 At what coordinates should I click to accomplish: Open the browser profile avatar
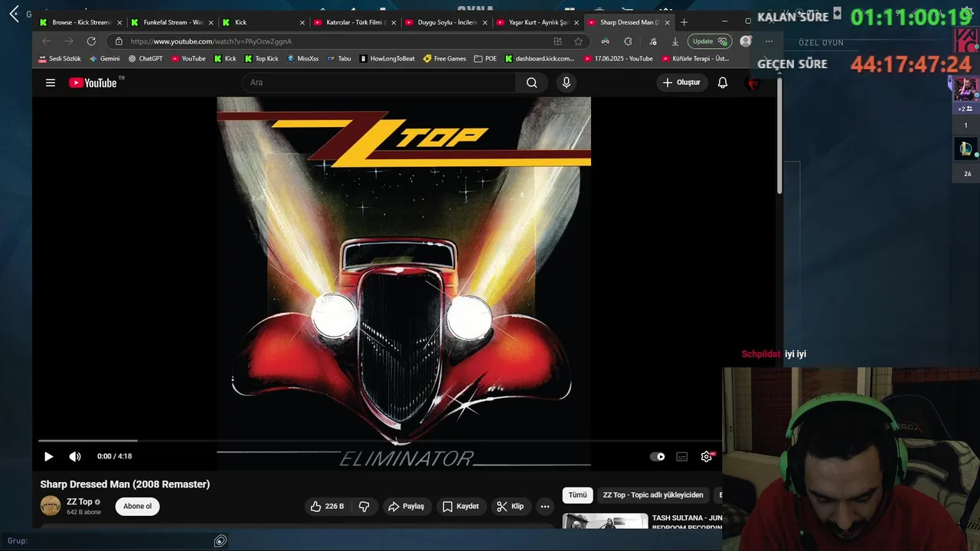coord(746,41)
